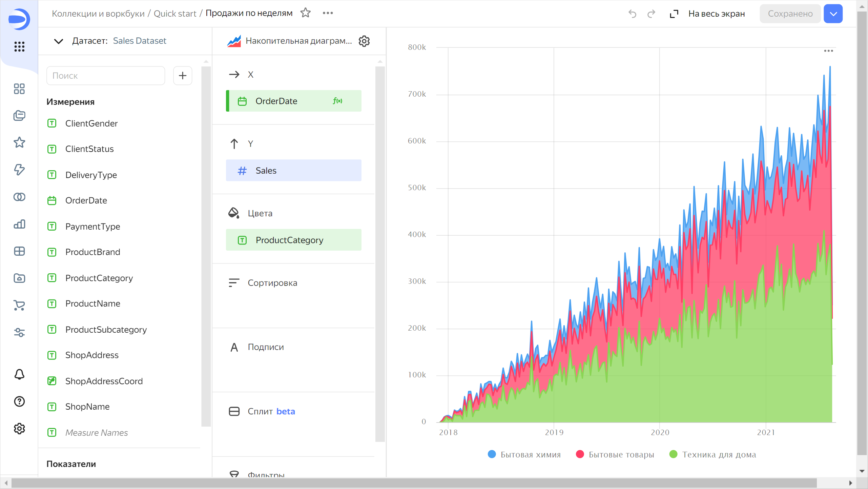
Task: Go to Коллекции и воркбуки breadcrumb
Action: [x=98, y=14]
